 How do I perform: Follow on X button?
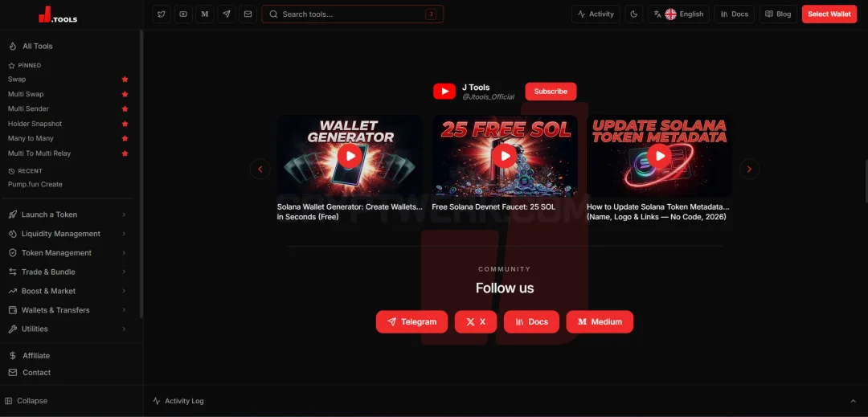click(x=476, y=322)
